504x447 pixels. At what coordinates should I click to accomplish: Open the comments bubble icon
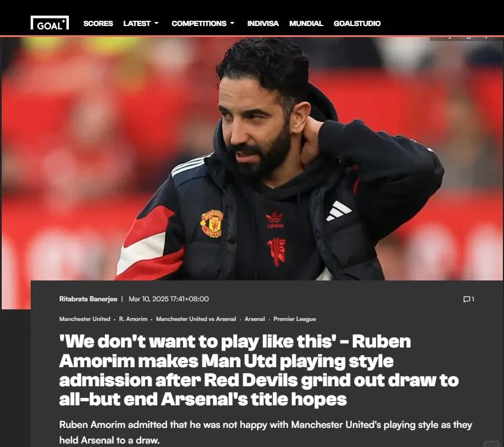point(466,300)
